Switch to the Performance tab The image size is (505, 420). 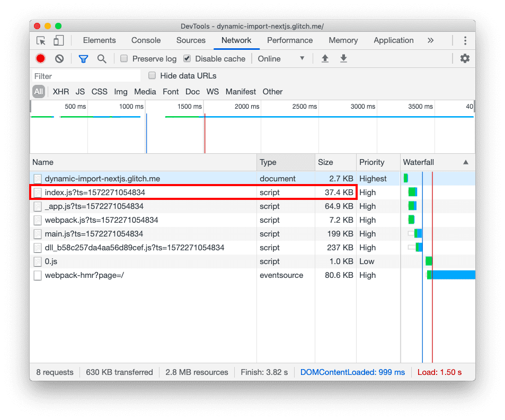290,40
